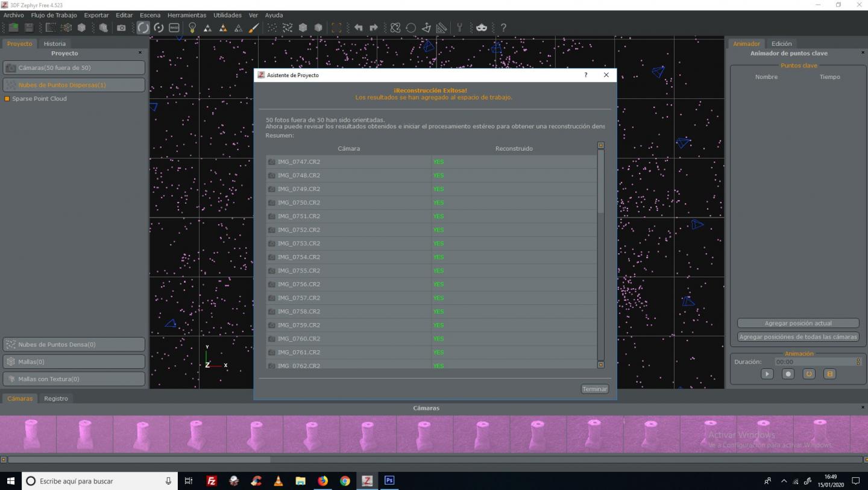Toggle Sparse Point Cloud checkbox
Screen dimensions: 868x490
(x=7, y=99)
